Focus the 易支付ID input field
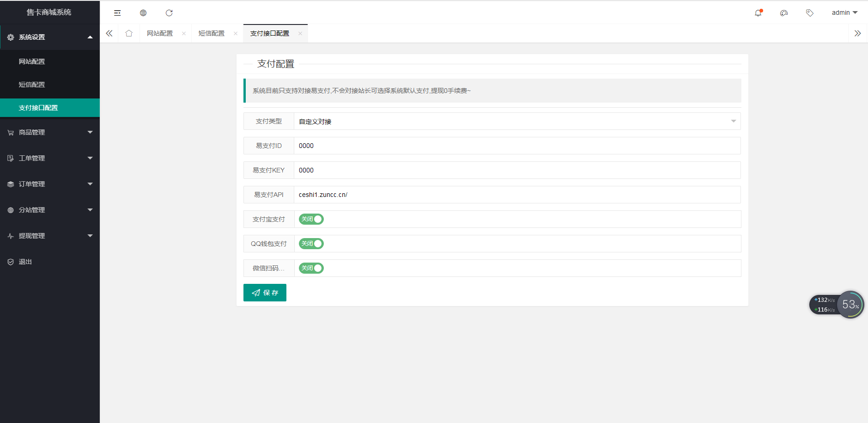The image size is (868, 423). coord(517,146)
